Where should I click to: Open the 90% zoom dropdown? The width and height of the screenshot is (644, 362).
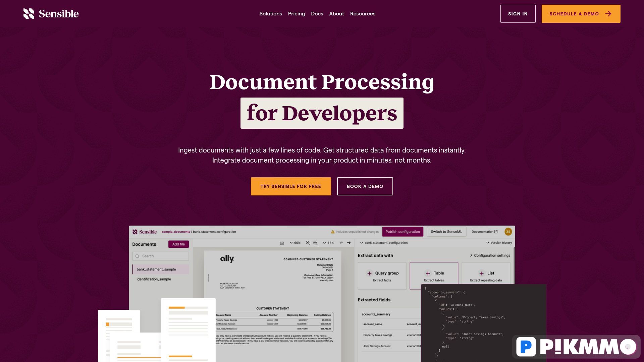[x=295, y=243]
